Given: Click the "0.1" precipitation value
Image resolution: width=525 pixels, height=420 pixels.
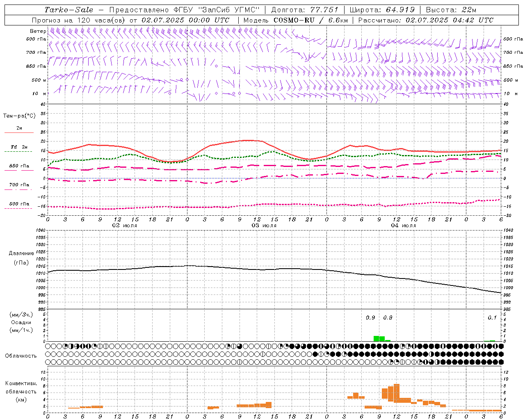Looking at the screenshot, I should click(492, 318).
